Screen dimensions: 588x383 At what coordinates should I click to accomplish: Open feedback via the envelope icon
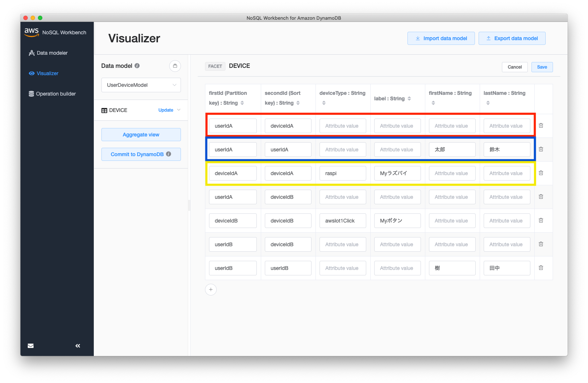[31, 345]
